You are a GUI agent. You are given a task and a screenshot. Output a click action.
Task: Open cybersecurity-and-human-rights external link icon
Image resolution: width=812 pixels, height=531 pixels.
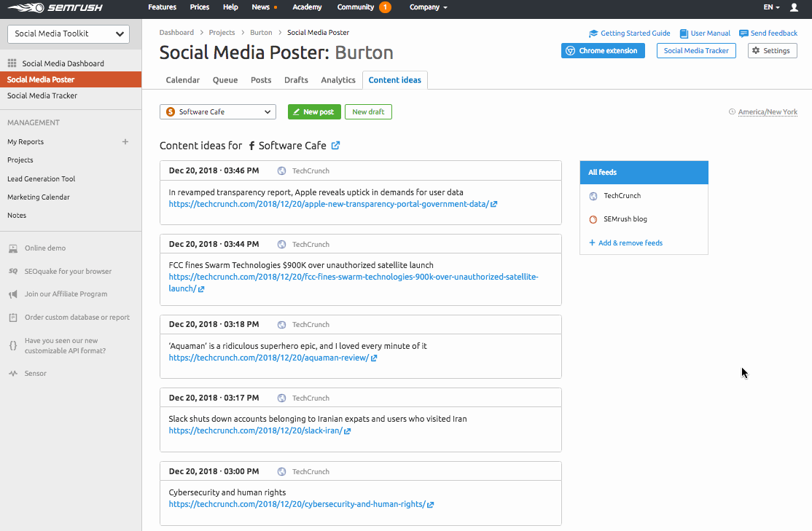430,505
